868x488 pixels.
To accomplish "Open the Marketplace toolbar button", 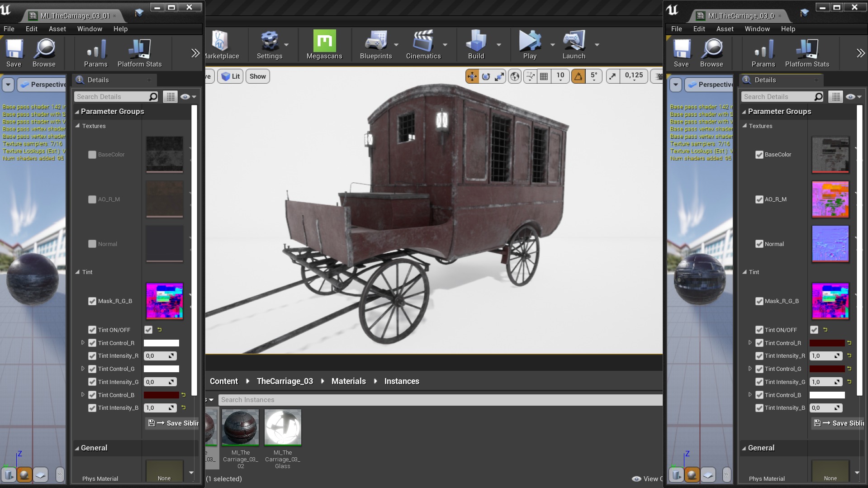I will [x=222, y=44].
